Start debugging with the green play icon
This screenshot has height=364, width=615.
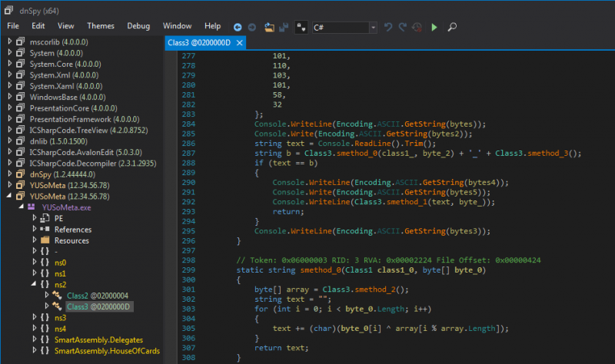pos(434,27)
